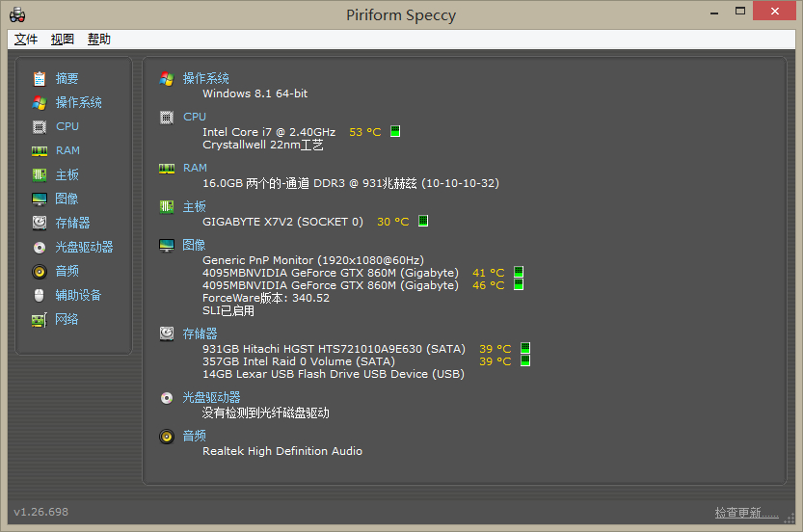This screenshot has height=532, width=803.
Task: Click '357GB Intel Raid 0 Volume (SATA)' line
Action: click(299, 361)
